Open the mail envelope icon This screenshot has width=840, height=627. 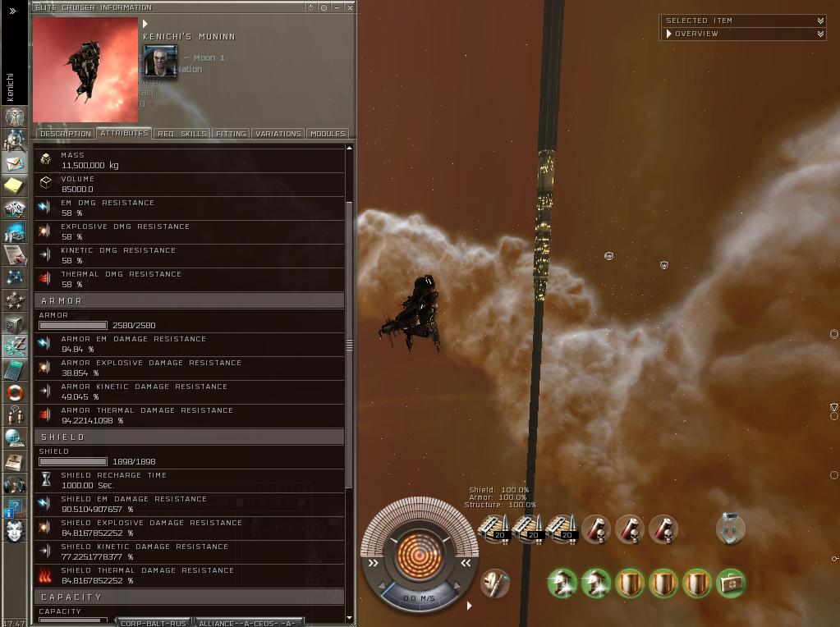[15, 162]
